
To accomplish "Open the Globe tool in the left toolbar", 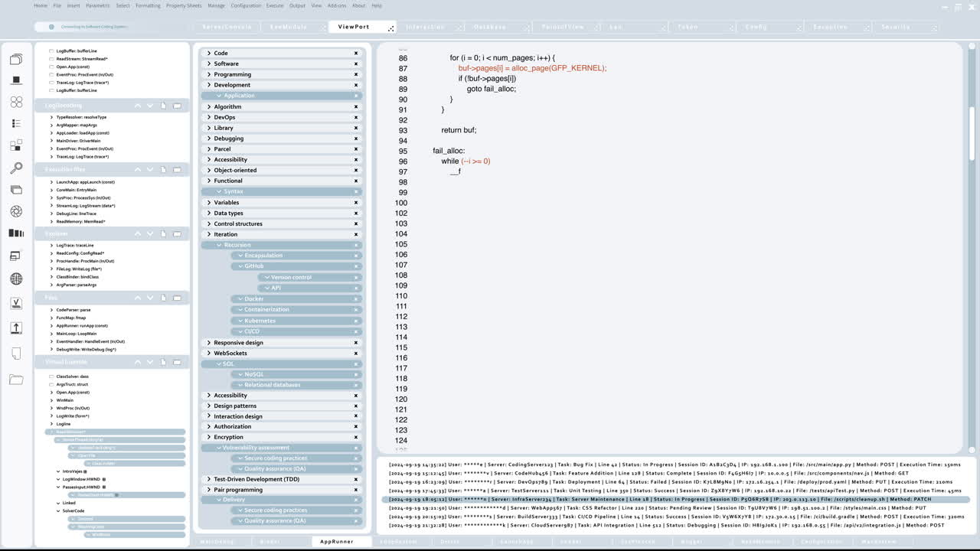I will click(x=15, y=278).
